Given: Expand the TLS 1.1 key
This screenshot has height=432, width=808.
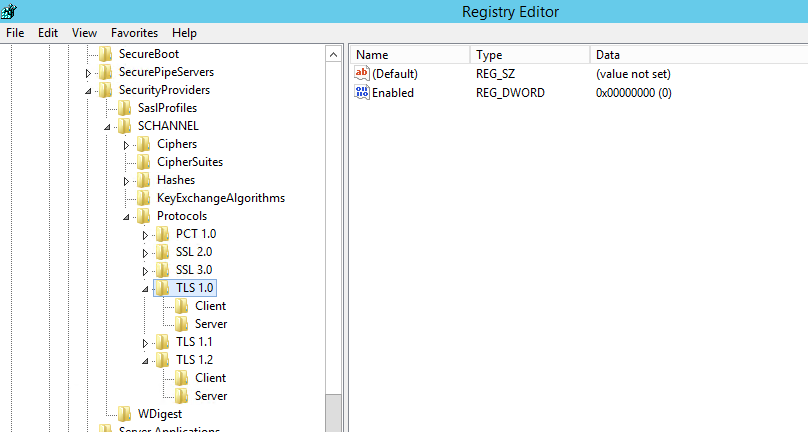Looking at the screenshot, I should (145, 344).
